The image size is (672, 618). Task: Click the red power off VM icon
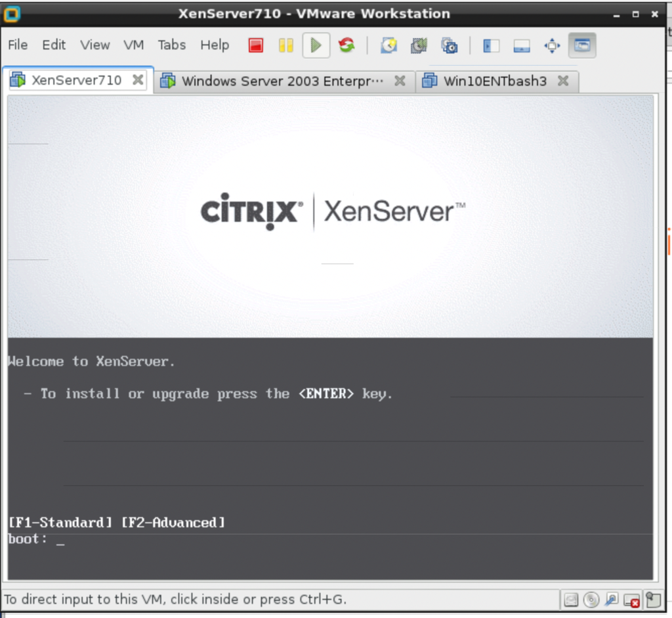pyautogui.click(x=256, y=45)
